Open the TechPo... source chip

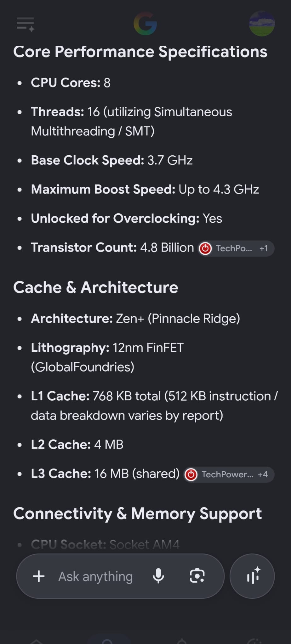coord(236,248)
